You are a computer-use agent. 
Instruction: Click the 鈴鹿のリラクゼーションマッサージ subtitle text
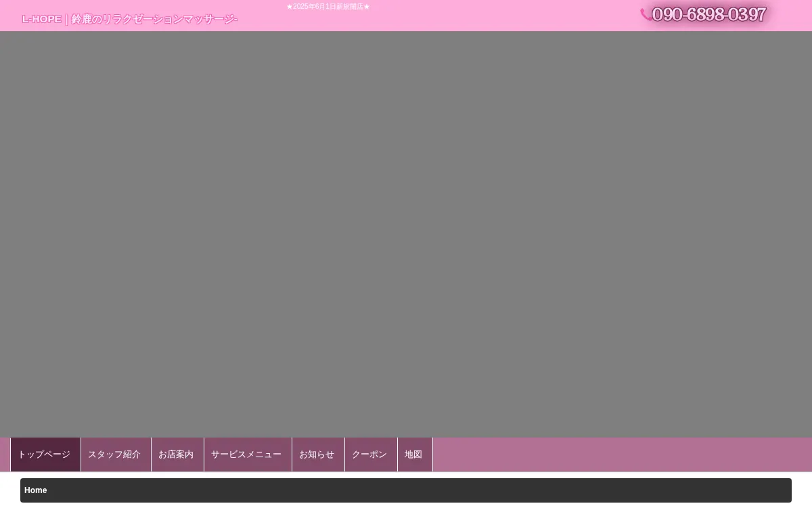154,19
